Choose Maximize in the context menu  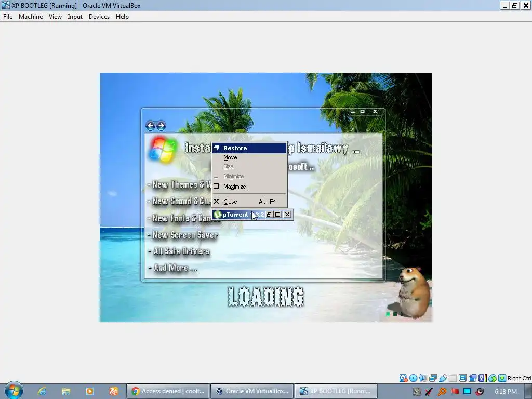pos(249,187)
